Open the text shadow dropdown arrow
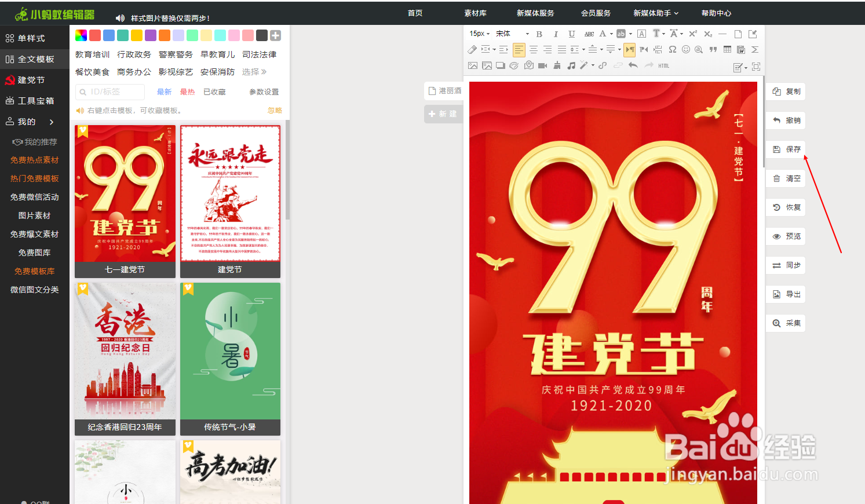The width and height of the screenshot is (865, 504). (x=663, y=34)
